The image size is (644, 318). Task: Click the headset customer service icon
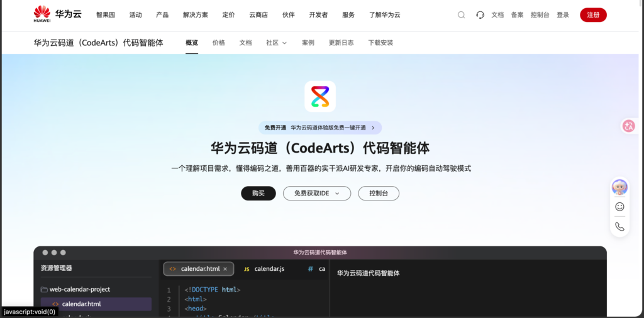click(x=480, y=15)
